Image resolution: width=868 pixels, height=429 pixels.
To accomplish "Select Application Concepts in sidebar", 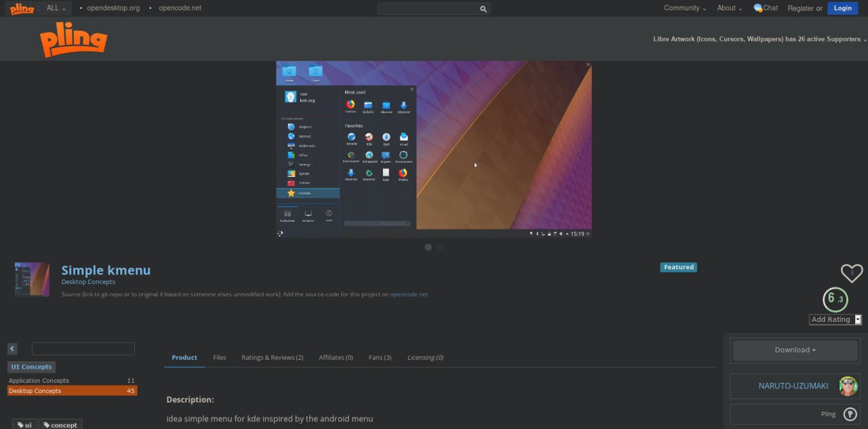I will [72, 381].
